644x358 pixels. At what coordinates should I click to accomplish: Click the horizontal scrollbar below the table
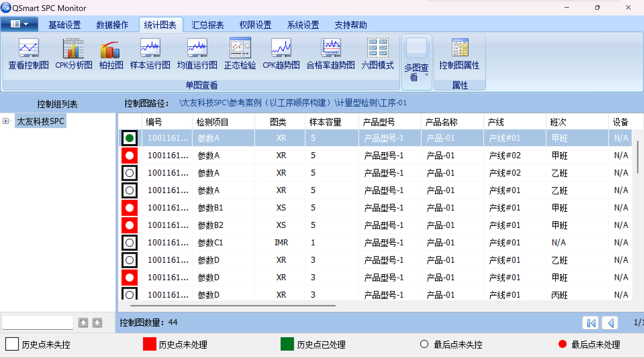[232, 305]
